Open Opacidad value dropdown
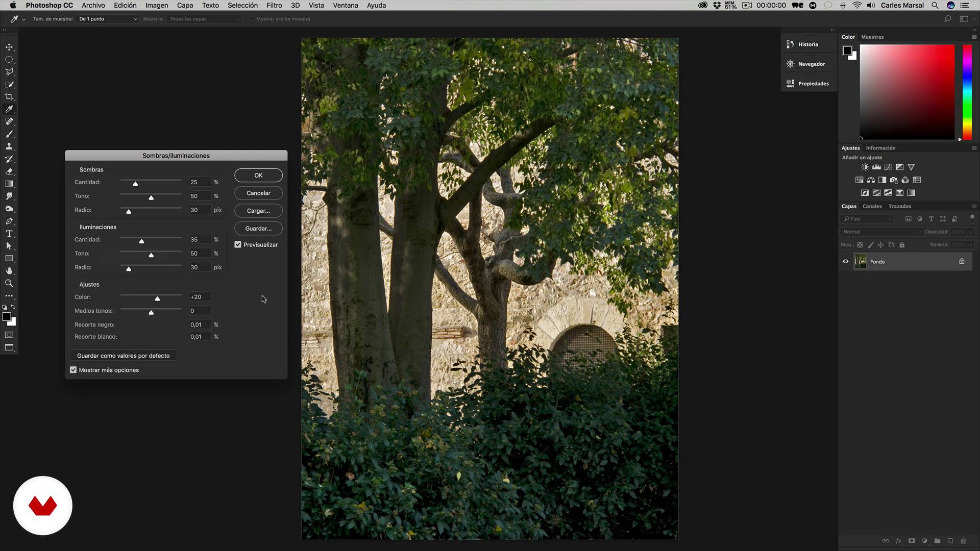The image size is (980, 551). 971,232
